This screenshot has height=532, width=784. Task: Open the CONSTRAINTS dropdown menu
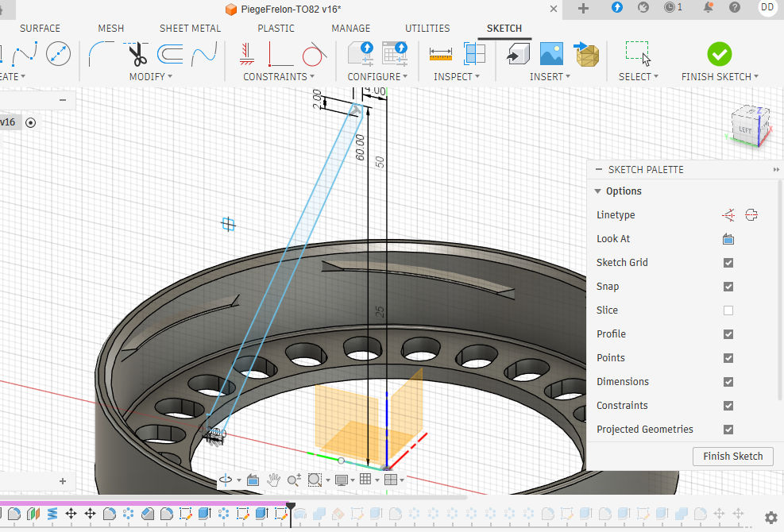[279, 77]
